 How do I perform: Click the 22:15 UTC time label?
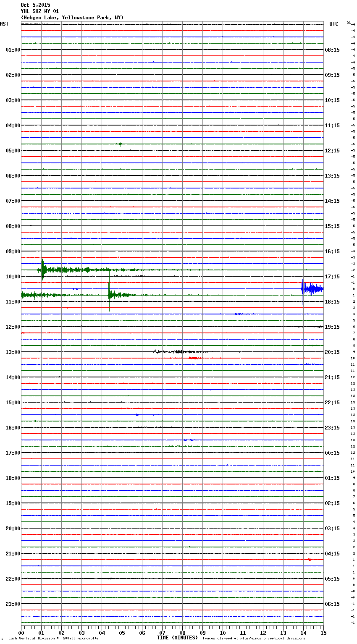[332, 403]
